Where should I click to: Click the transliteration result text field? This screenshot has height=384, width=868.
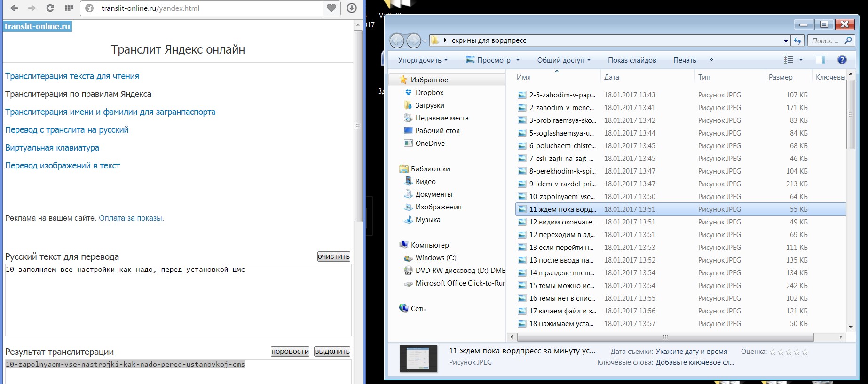(178, 372)
